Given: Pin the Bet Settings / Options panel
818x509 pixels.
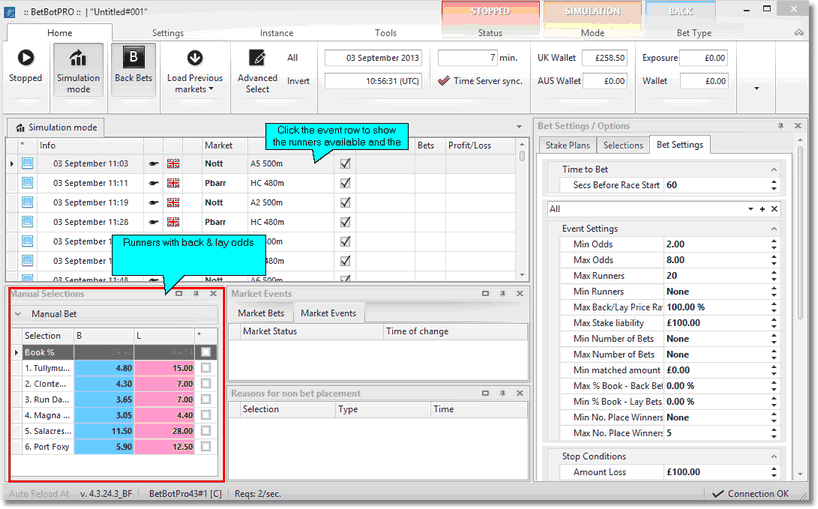Looking at the screenshot, I should (780, 126).
